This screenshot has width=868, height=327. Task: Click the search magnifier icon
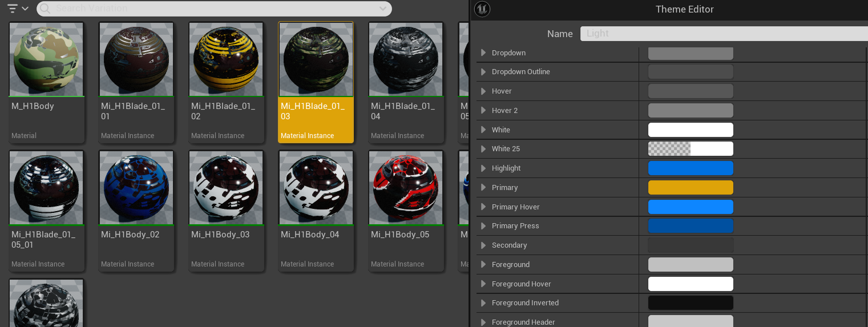(45, 9)
